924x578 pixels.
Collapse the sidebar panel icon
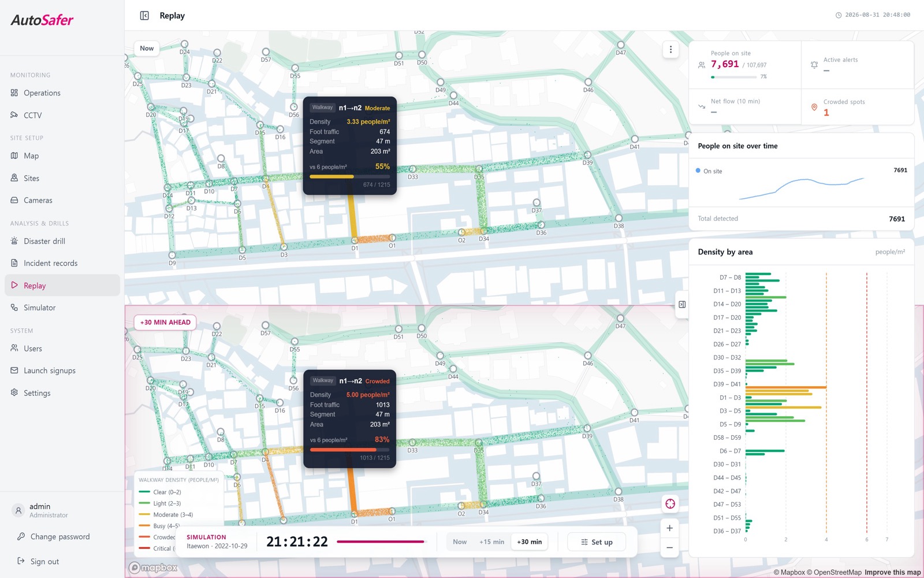(144, 16)
